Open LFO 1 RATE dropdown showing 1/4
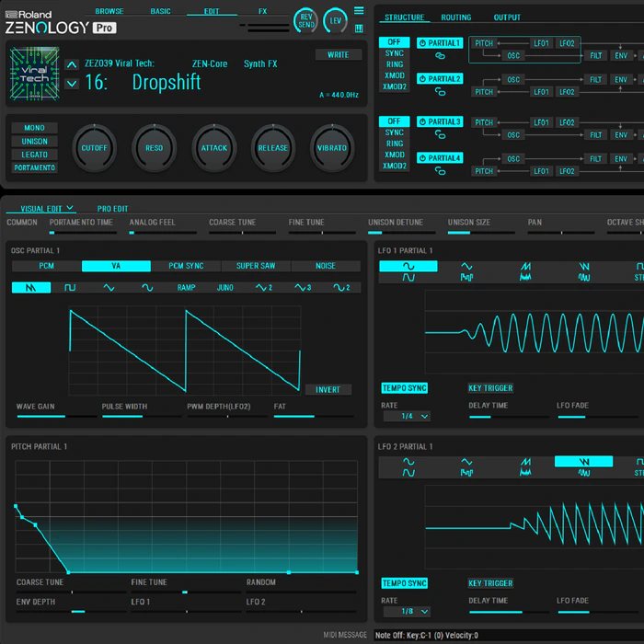The image size is (644, 644). point(407,417)
